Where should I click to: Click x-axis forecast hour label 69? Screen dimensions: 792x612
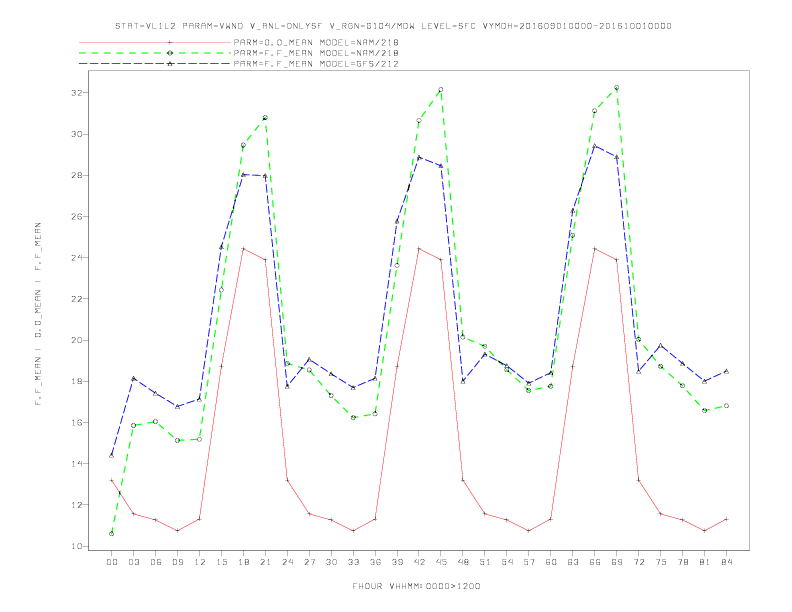(617, 562)
